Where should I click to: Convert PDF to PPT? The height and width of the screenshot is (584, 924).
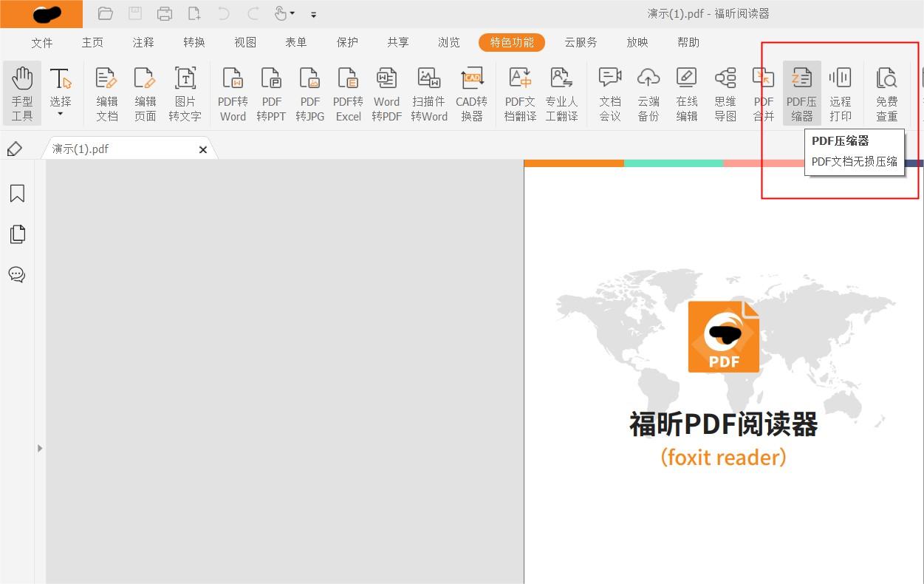click(271, 93)
